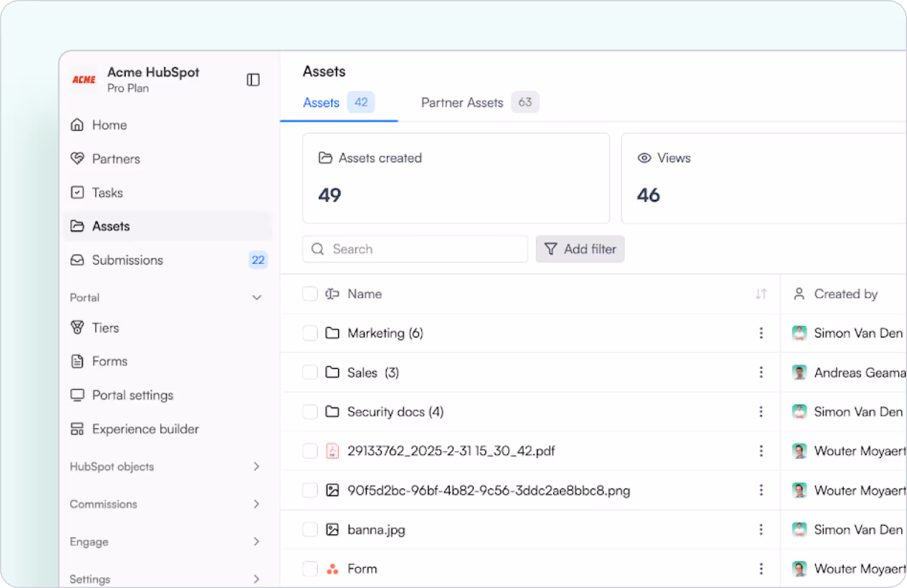The image size is (907, 588).
Task: Select the Sales (3) row checkbox
Action: (x=310, y=373)
